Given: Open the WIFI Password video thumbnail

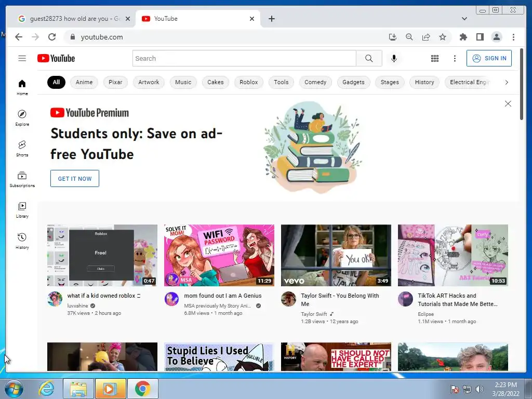Looking at the screenshot, I should (219, 255).
